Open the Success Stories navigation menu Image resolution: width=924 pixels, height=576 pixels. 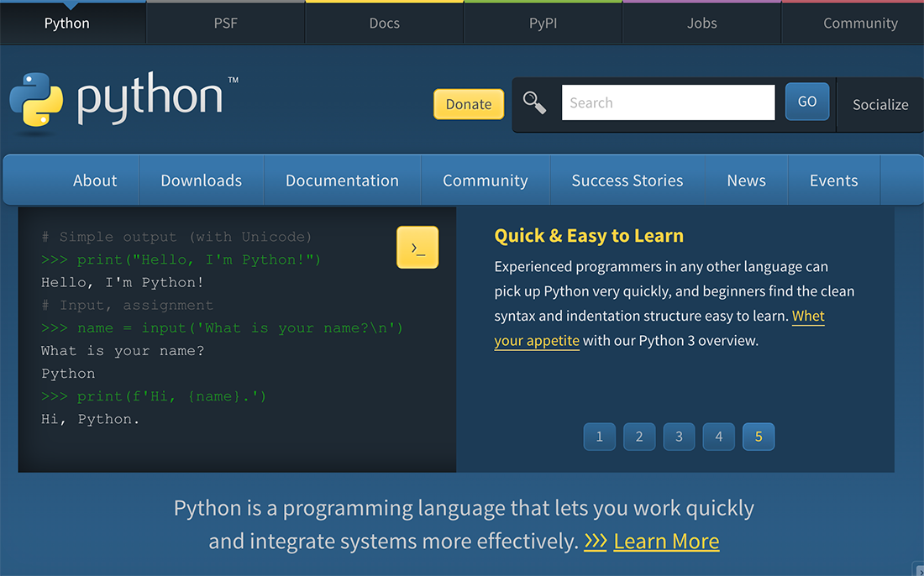coord(627,181)
